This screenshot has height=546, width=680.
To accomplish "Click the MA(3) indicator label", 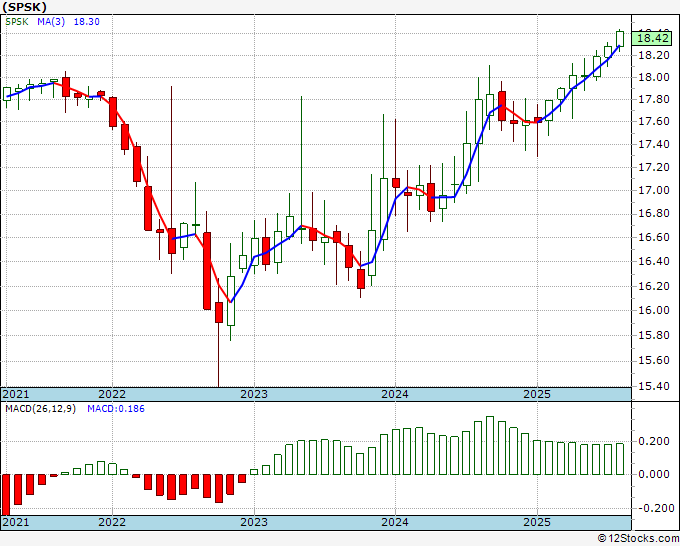I will click(51, 22).
